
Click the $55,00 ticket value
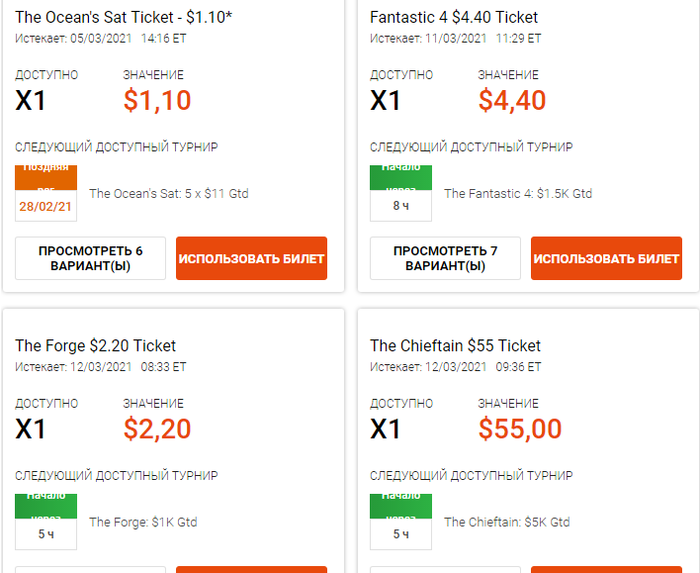tap(520, 429)
